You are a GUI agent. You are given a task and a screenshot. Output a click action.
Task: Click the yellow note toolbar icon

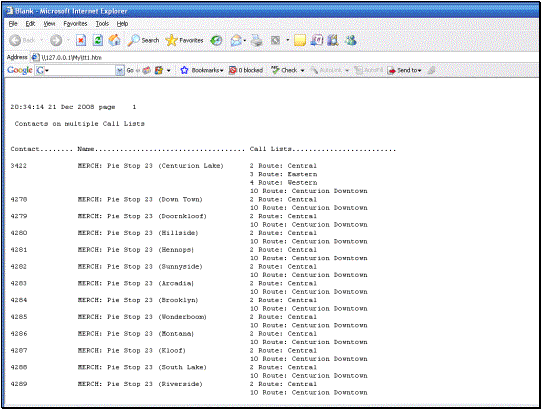coord(300,40)
